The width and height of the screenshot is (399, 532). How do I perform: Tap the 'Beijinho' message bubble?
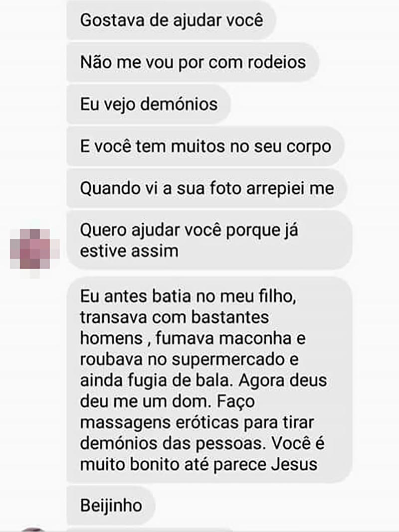[111, 506]
